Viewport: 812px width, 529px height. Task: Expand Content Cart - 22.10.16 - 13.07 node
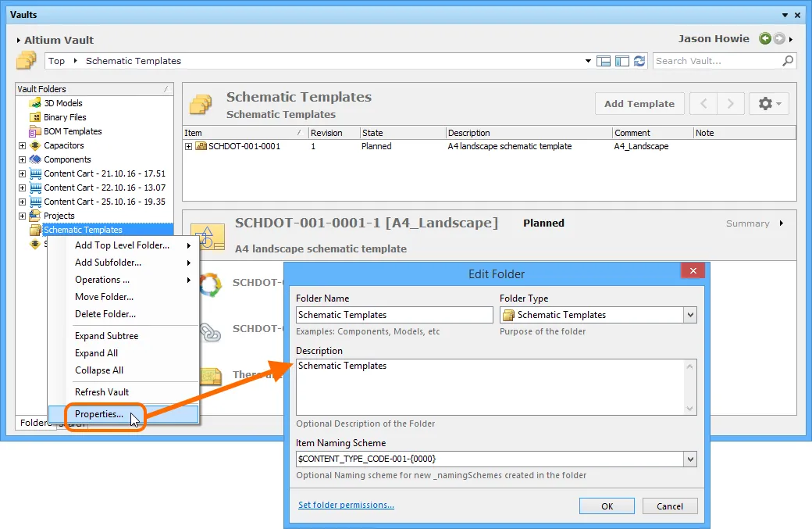23,188
